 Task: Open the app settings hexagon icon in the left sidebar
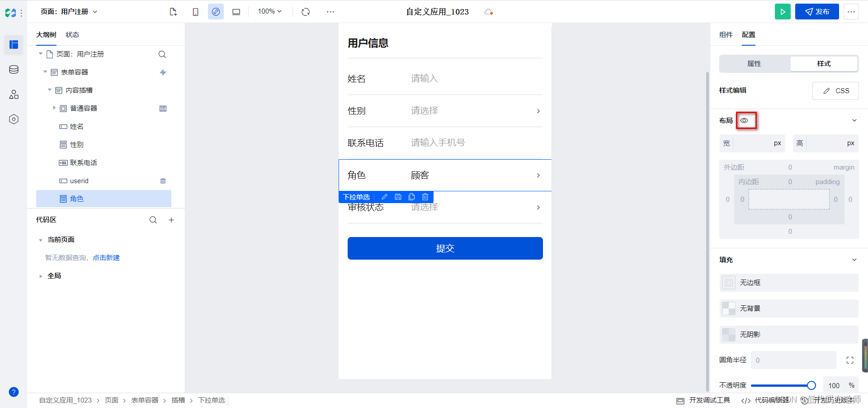coord(14,119)
